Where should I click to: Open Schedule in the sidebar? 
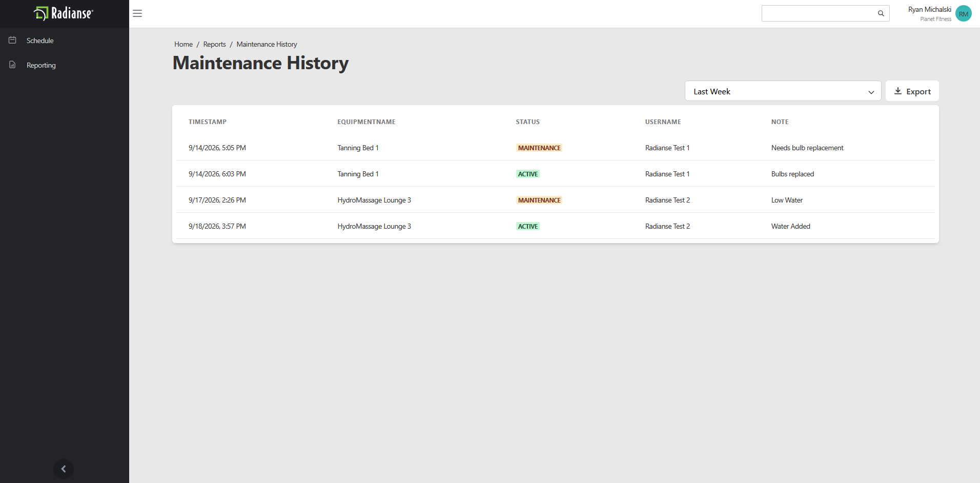(x=40, y=41)
